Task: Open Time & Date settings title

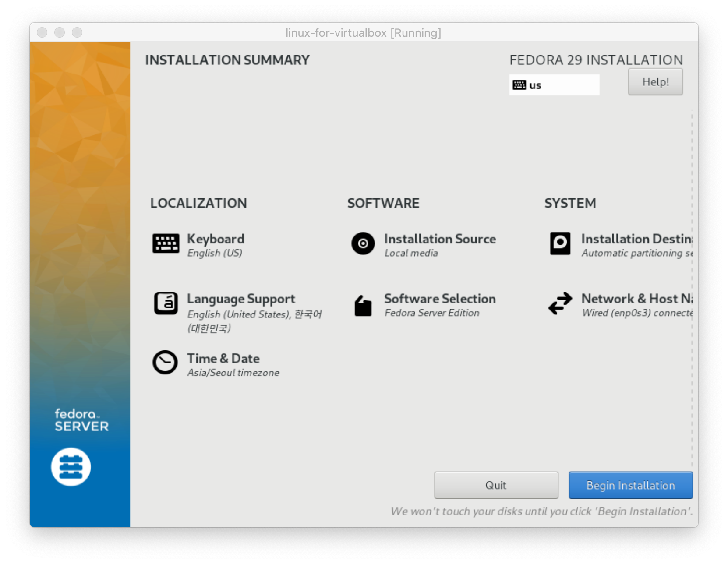Action: [x=223, y=359]
